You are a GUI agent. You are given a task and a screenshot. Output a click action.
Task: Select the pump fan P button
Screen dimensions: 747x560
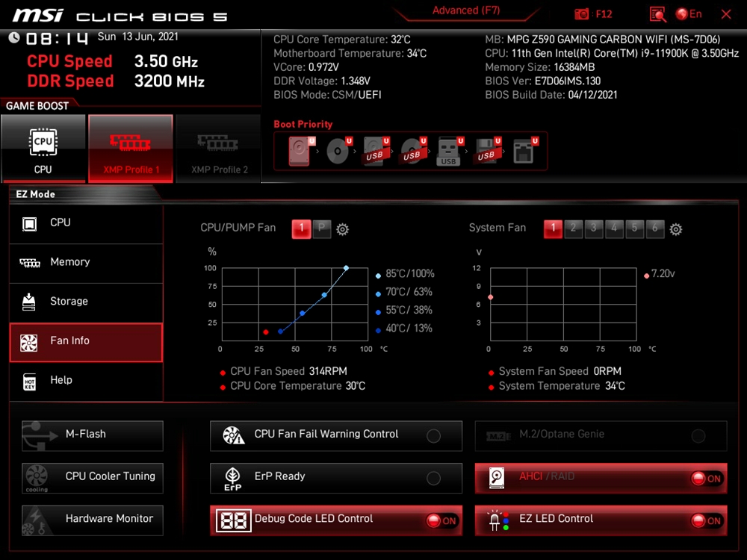point(321,228)
